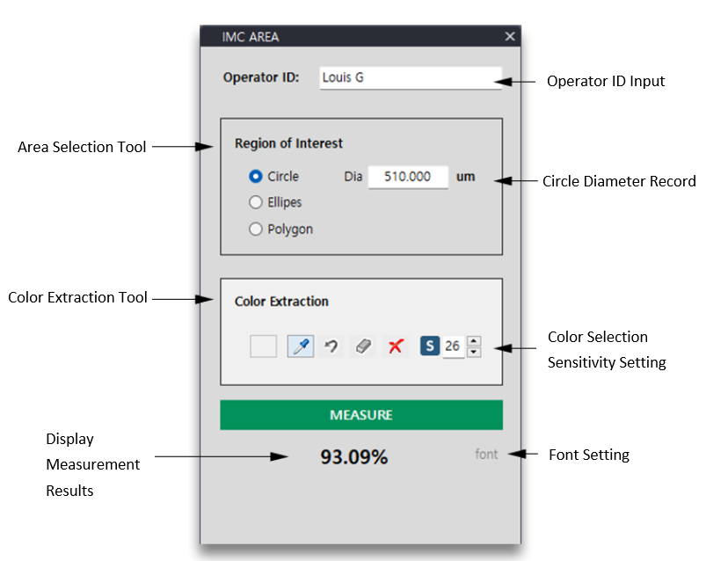Select the Circle radio button

click(256, 177)
